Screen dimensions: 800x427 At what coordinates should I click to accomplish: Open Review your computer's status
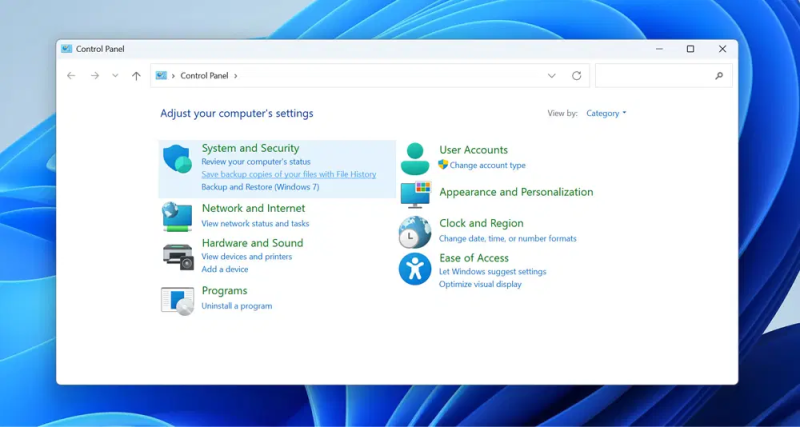point(256,162)
